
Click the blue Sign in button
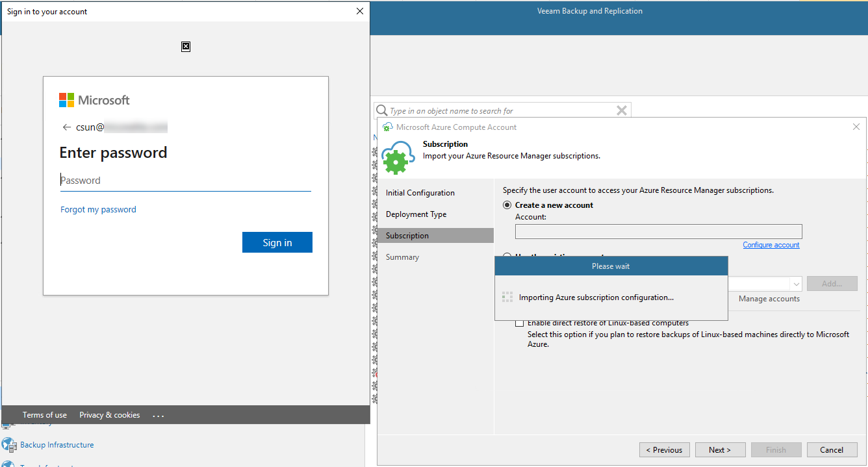pos(277,242)
